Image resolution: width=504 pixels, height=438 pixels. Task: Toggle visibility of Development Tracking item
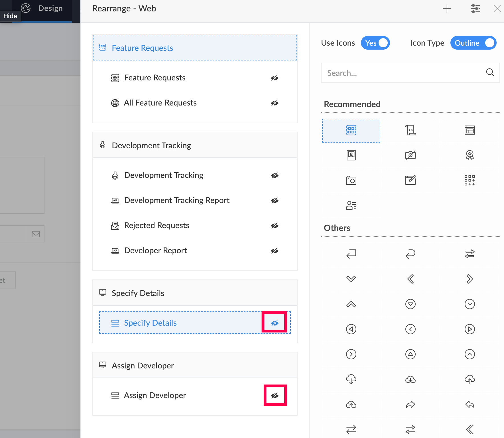[275, 175]
